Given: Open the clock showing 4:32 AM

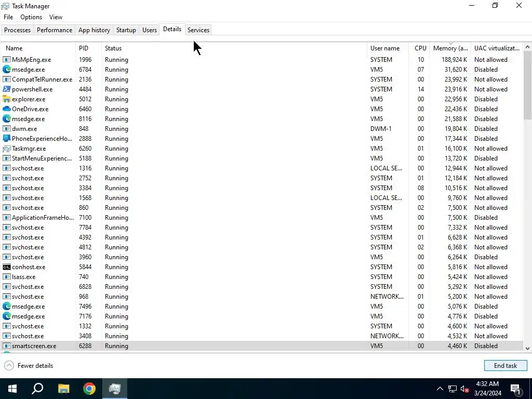Looking at the screenshot, I should click(x=487, y=389).
